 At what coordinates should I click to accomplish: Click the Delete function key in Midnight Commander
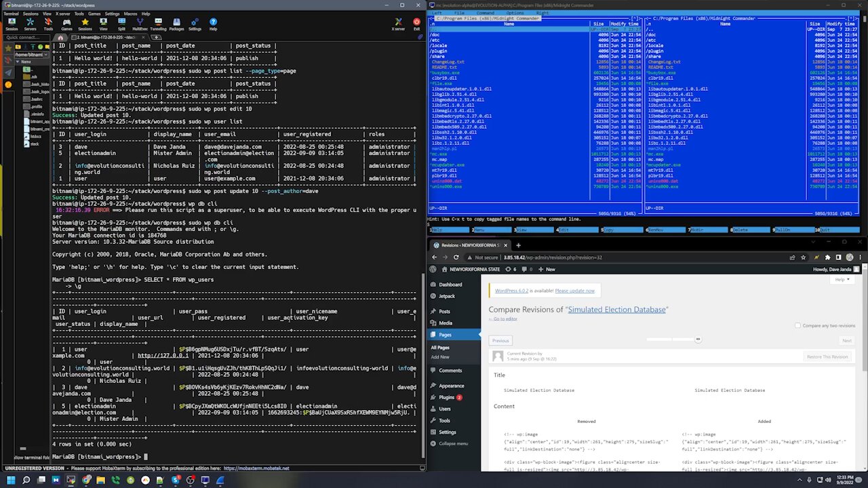click(749, 230)
